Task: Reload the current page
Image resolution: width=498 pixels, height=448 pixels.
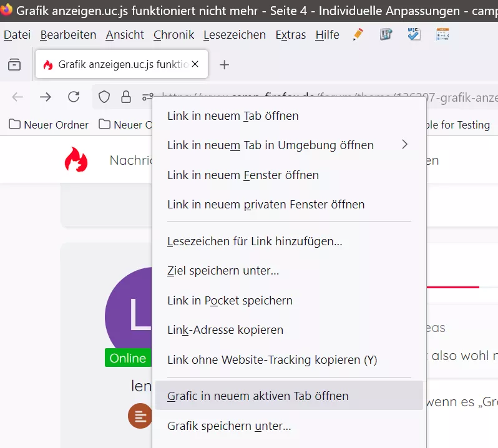Action: [x=74, y=97]
